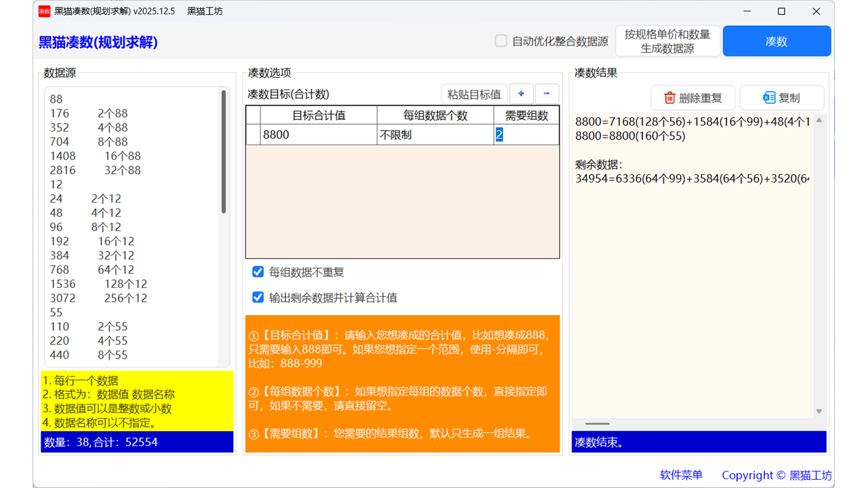Uncheck 输出剩余数据并计算合计值
Screen dimensions: 868x488
click(258, 296)
